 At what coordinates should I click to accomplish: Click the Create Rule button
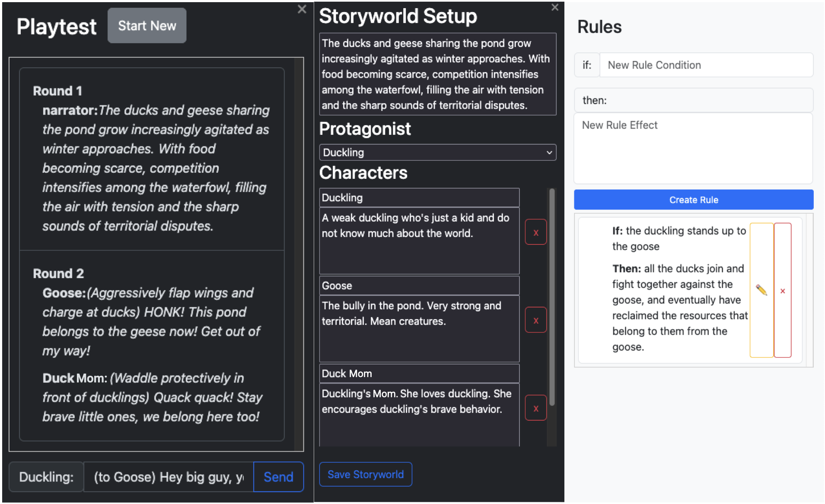pyautogui.click(x=693, y=200)
